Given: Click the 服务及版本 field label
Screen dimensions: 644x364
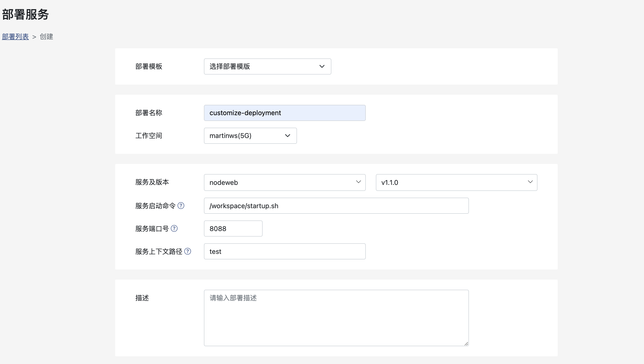Looking at the screenshot, I should [x=152, y=182].
